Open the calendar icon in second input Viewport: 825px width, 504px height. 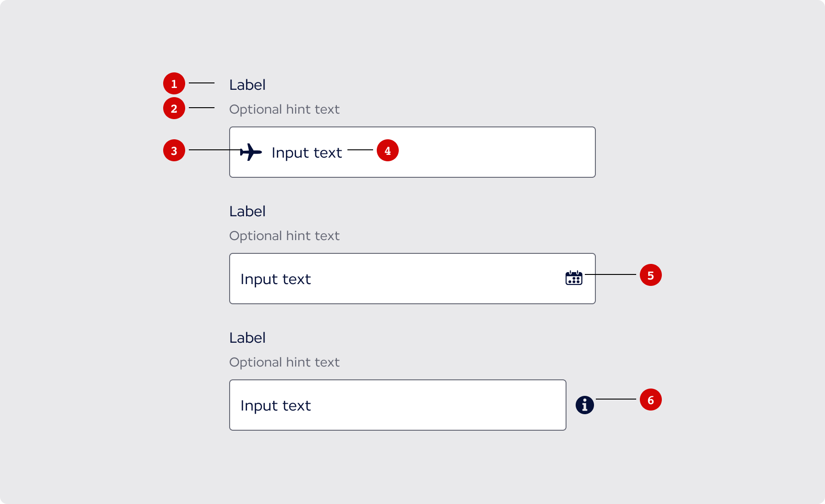[x=574, y=278]
